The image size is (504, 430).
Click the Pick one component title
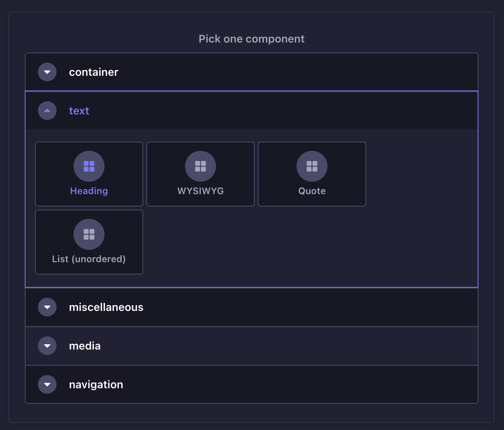tap(252, 39)
